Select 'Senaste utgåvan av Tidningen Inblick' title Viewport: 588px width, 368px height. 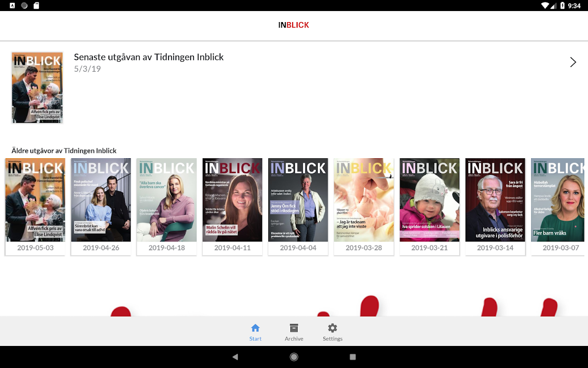click(x=149, y=57)
